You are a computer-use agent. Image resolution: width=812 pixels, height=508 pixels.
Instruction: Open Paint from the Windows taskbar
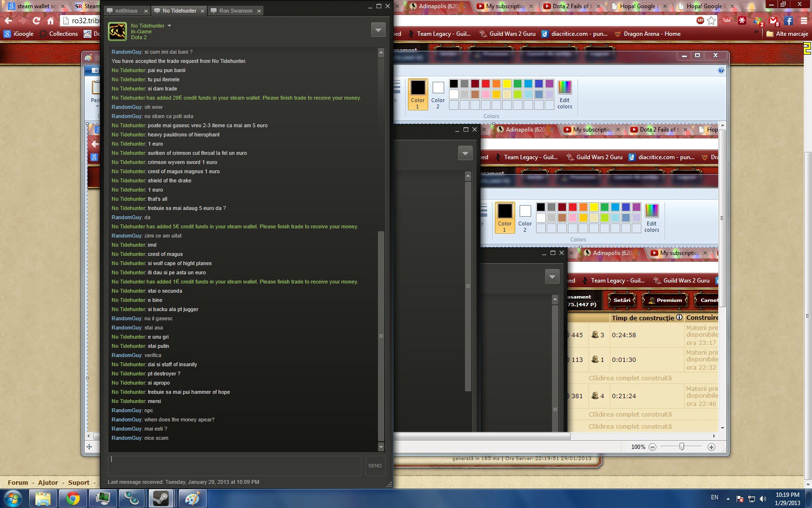[x=192, y=498]
